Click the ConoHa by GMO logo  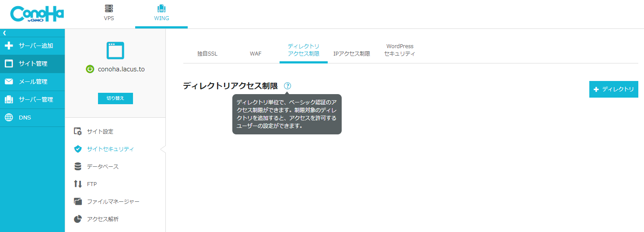tap(37, 14)
